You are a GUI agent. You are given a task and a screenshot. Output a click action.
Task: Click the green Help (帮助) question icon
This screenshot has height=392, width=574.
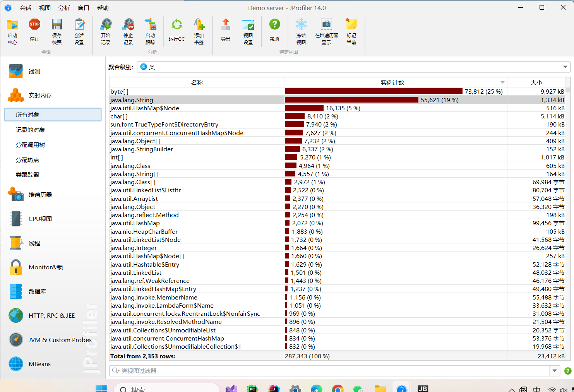[x=274, y=24]
